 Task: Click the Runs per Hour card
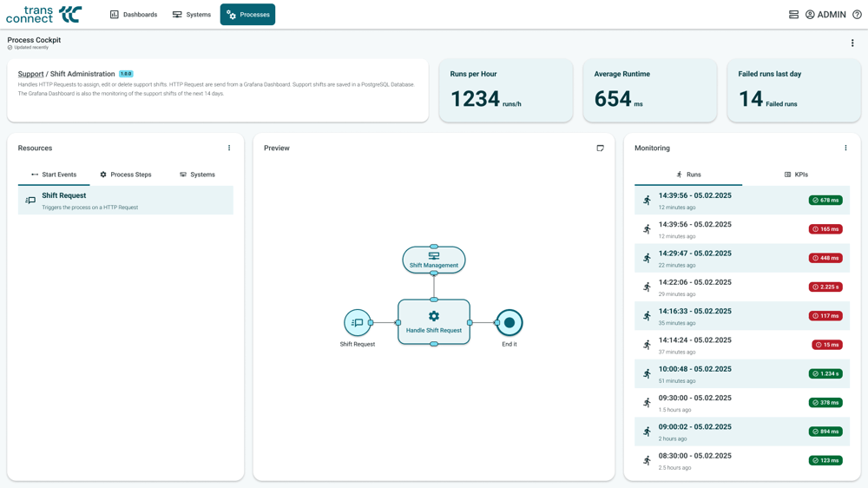(506, 90)
